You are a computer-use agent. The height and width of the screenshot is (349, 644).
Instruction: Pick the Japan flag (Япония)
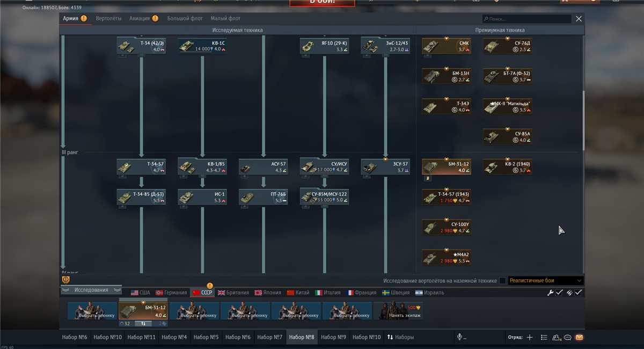pos(268,293)
